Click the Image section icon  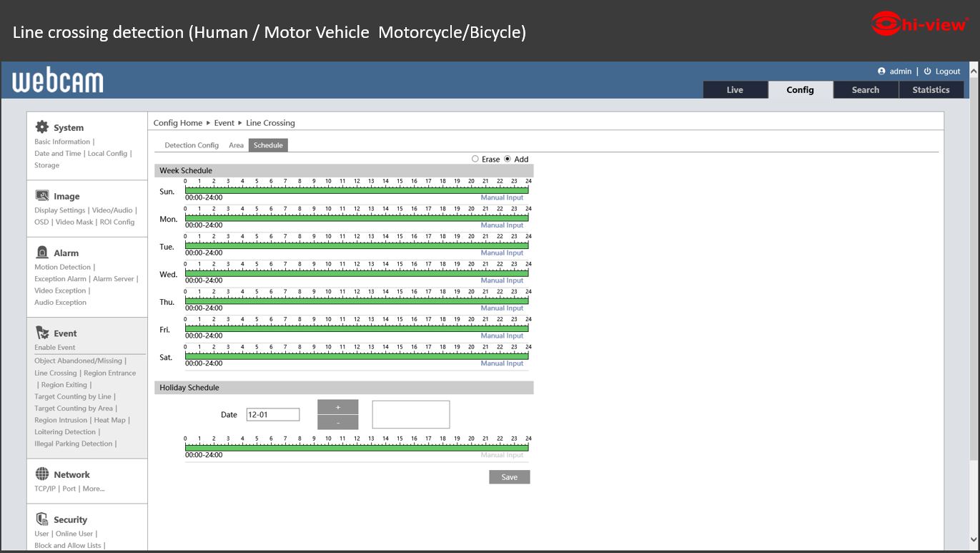click(x=42, y=196)
